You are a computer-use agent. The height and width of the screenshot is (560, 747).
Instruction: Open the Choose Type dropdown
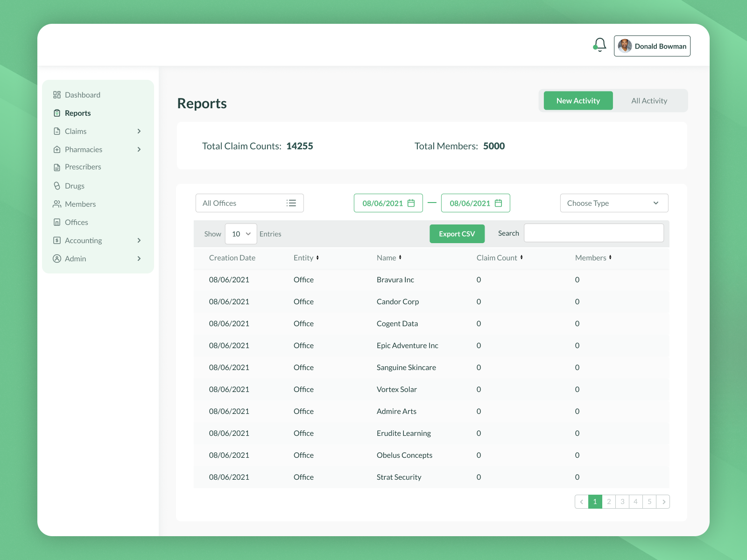pyautogui.click(x=614, y=203)
